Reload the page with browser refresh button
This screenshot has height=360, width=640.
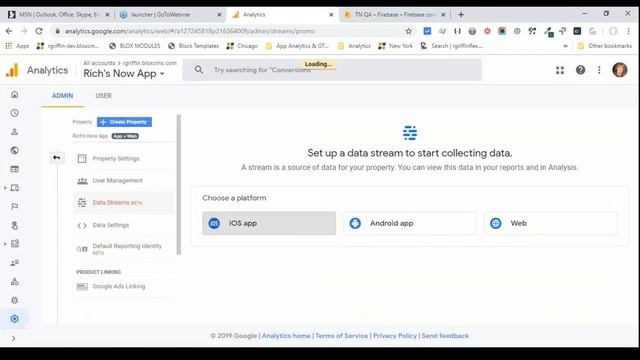pyautogui.click(x=39, y=31)
